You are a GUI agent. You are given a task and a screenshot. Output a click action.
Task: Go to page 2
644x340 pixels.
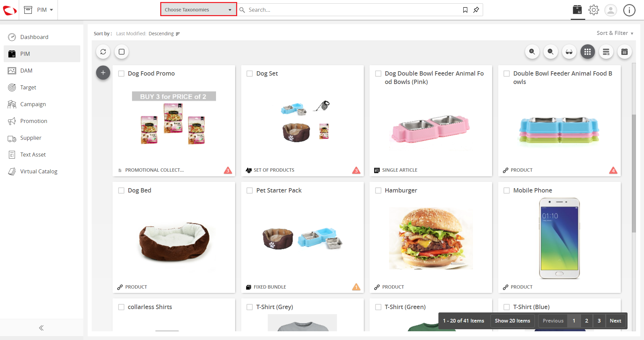(x=587, y=321)
